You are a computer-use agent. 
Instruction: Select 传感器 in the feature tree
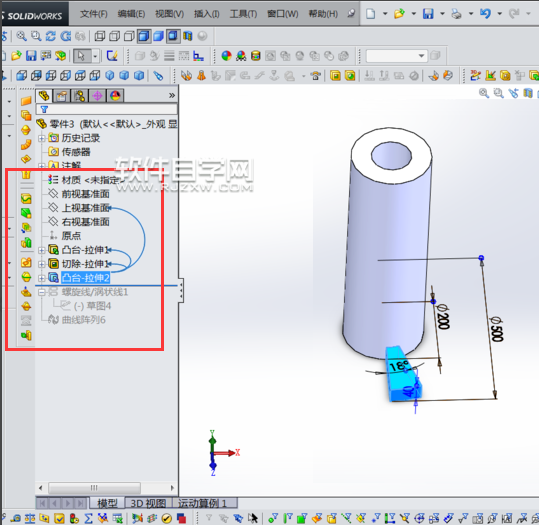[x=76, y=152]
